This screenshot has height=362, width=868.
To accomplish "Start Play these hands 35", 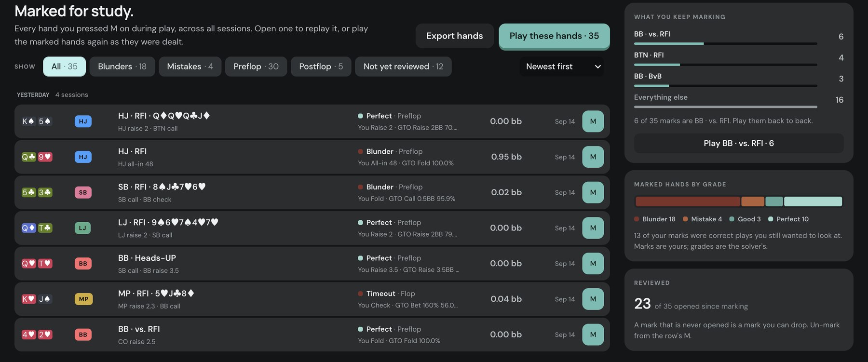I will coord(554,36).
